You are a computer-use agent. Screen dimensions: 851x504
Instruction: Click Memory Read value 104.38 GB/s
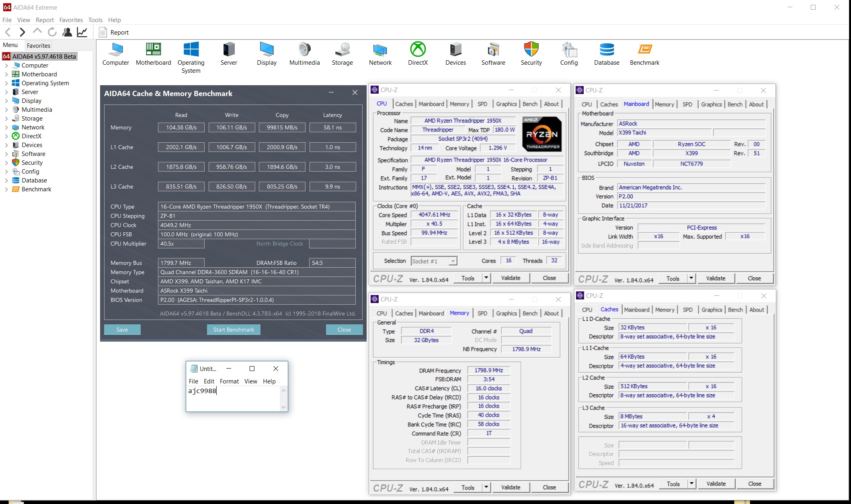[181, 127]
